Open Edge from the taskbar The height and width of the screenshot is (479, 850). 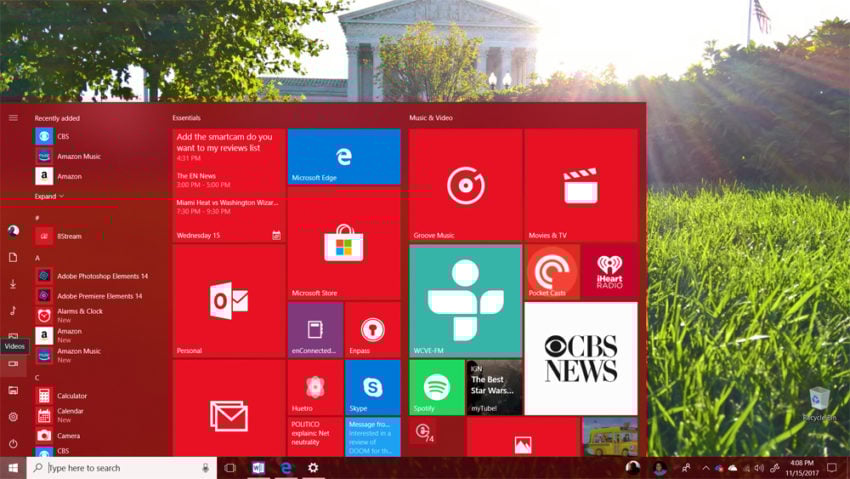click(286, 468)
